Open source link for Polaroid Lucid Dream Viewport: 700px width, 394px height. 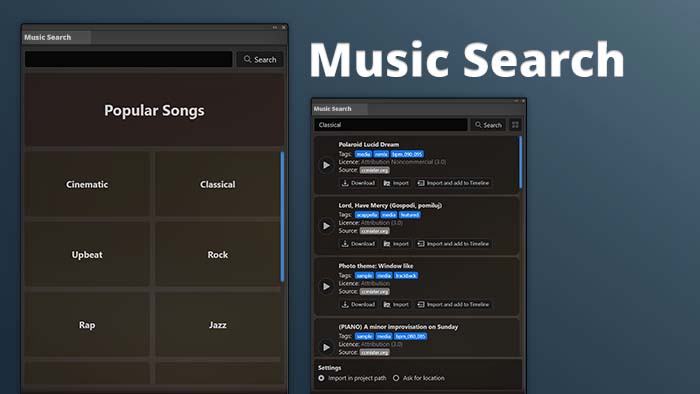pyautogui.click(x=375, y=170)
